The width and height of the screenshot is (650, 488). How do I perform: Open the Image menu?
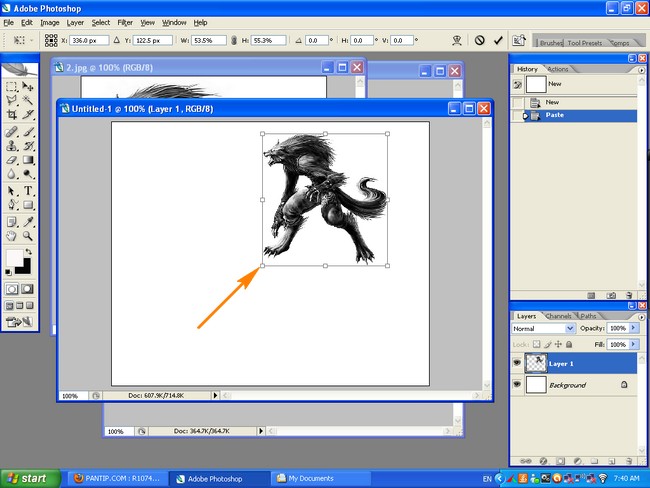(50, 22)
